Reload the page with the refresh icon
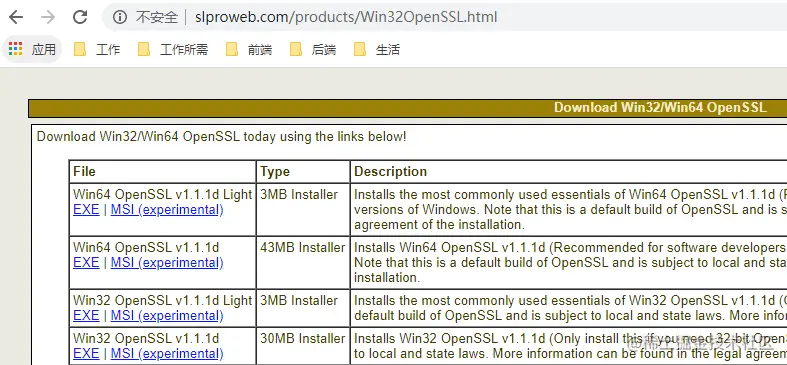Viewport: 787px width, 365px height. point(80,17)
